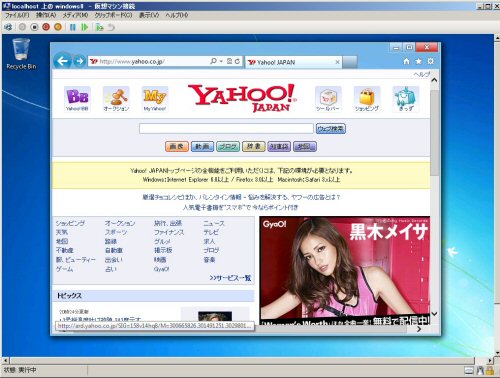500x378 pixels.
Task: Click the 辞書 search button
Action: click(254, 146)
